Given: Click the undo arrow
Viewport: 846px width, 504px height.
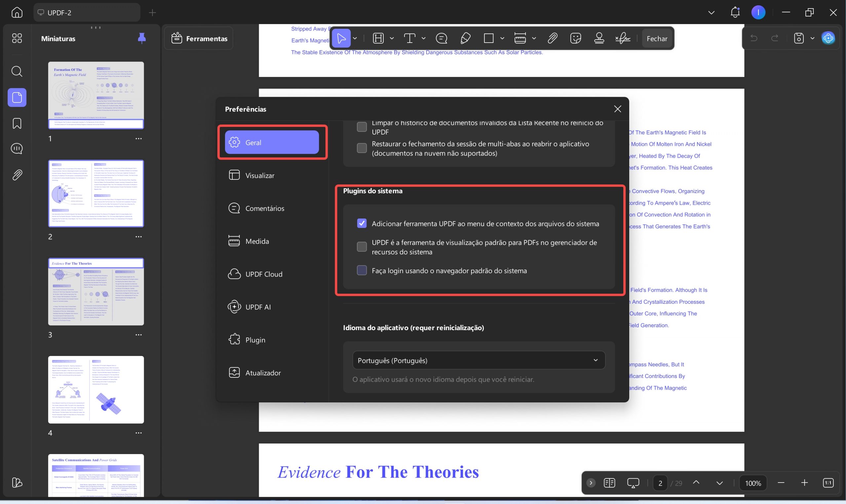Looking at the screenshot, I should pyautogui.click(x=754, y=38).
